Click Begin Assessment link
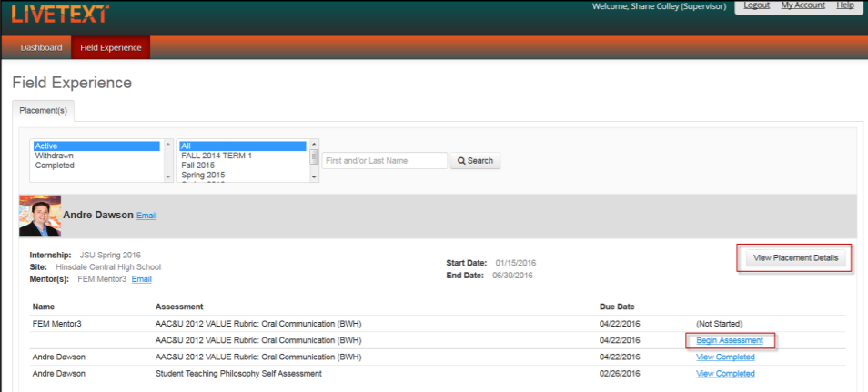 [730, 340]
